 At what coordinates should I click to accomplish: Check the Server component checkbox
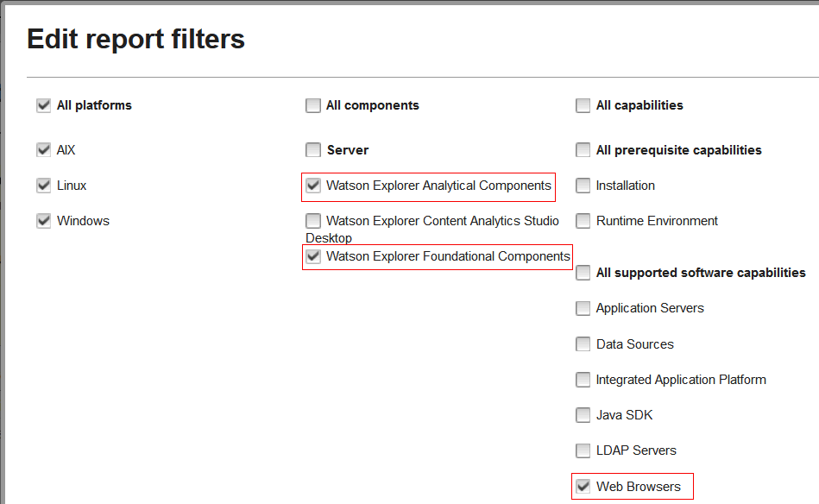313,150
